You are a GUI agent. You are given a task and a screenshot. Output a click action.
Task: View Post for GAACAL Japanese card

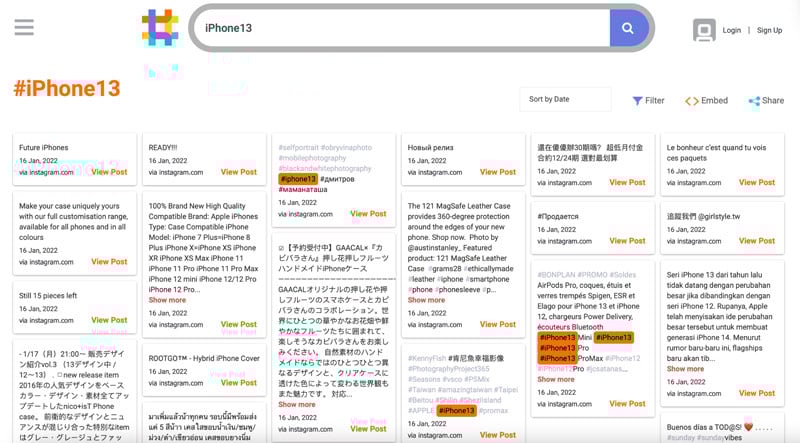(x=368, y=429)
